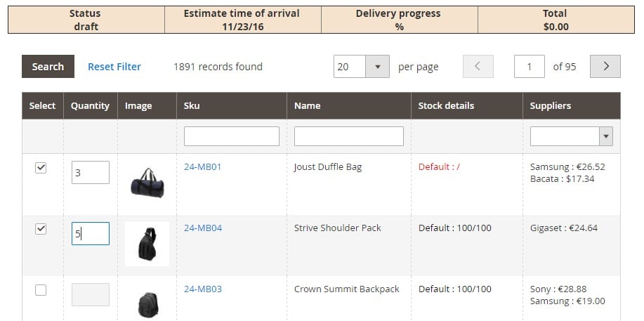Image resolution: width=644 pixels, height=321 pixels.
Task: Click the 'Gigaset : €24.64' supplier text
Action: pyautogui.click(x=564, y=228)
